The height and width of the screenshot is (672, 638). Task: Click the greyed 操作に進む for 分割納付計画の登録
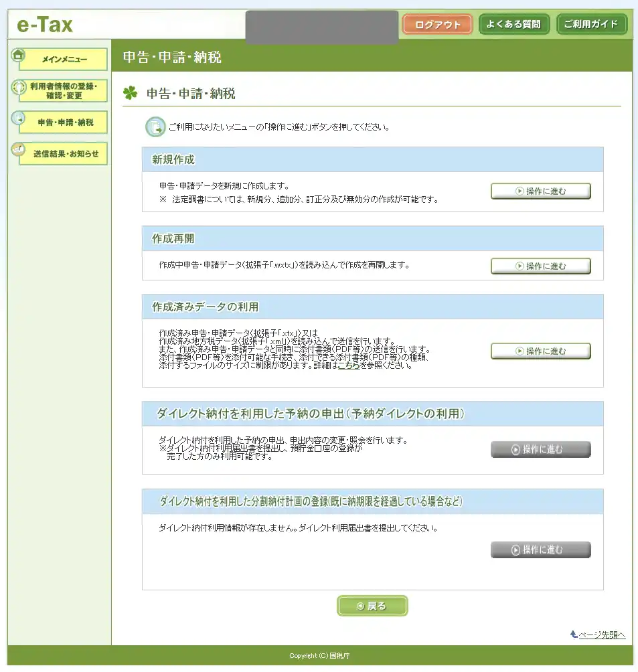tap(540, 550)
